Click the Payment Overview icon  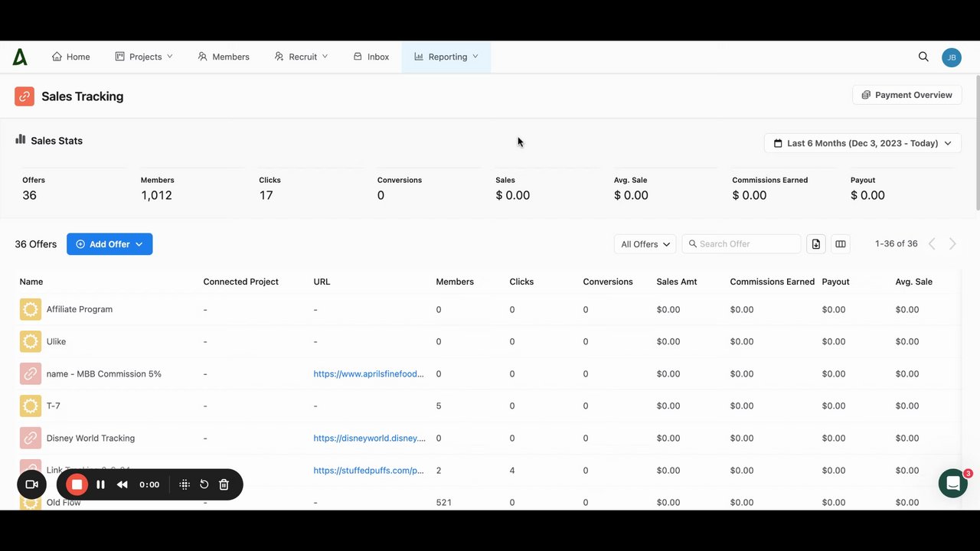point(866,95)
